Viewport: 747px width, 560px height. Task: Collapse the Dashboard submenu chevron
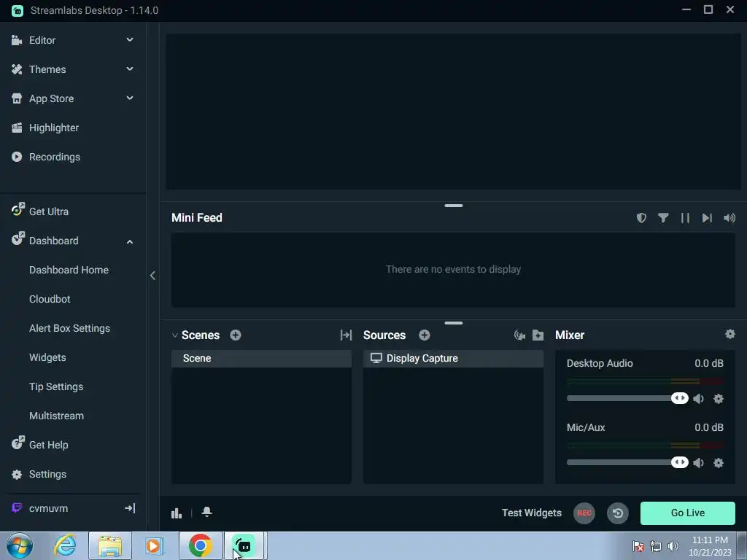[x=130, y=241]
